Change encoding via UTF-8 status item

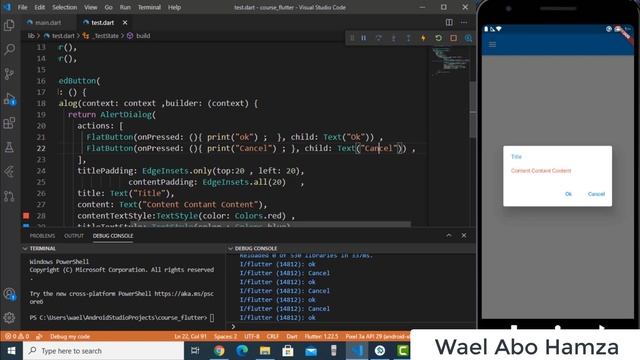tap(252, 336)
